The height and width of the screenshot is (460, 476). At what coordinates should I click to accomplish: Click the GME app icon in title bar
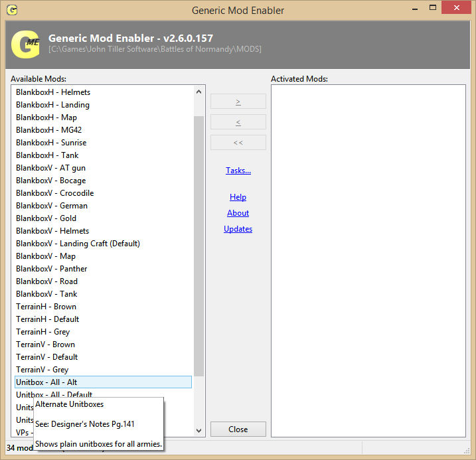(12, 10)
